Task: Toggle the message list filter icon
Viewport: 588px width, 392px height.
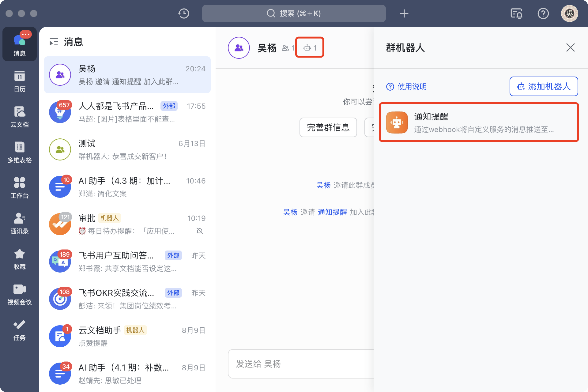Action: point(54,42)
